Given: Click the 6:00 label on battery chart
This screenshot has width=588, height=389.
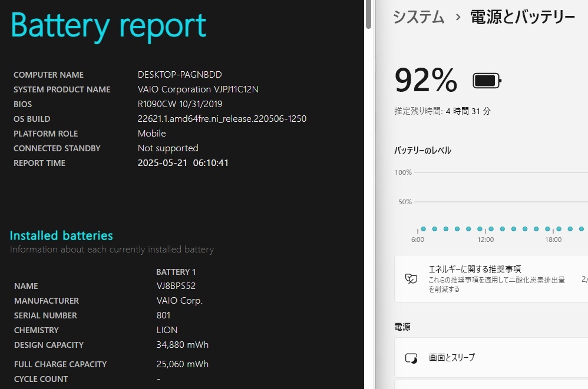Looking at the screenshot, I should (x=417, y=240).
